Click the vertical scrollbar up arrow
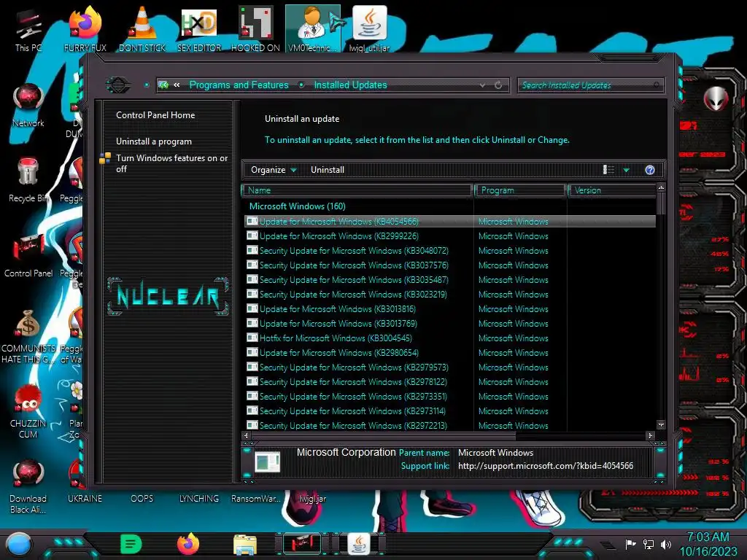The image size is (747, 560). click(661, 187)
